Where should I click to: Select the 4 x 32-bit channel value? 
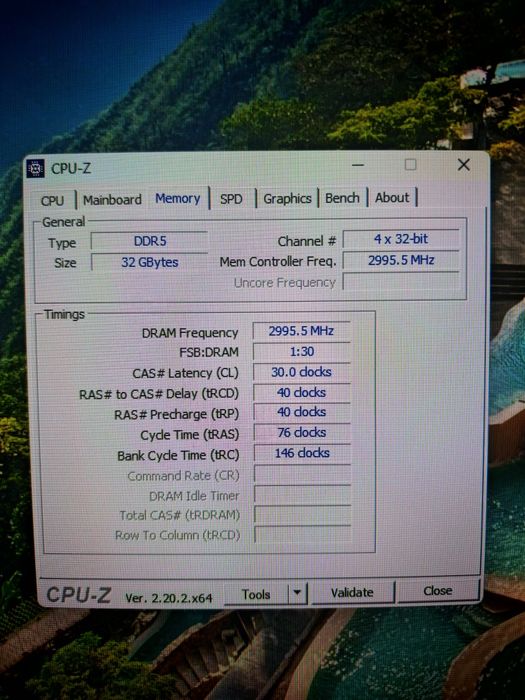click(x=401, y=239)
